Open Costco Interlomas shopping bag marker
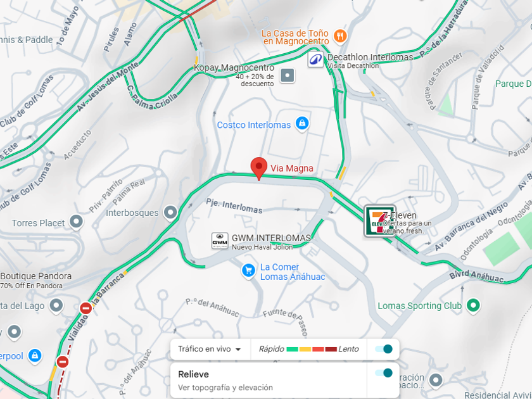This screenshot has width=532, height=399. coord(302,124)
